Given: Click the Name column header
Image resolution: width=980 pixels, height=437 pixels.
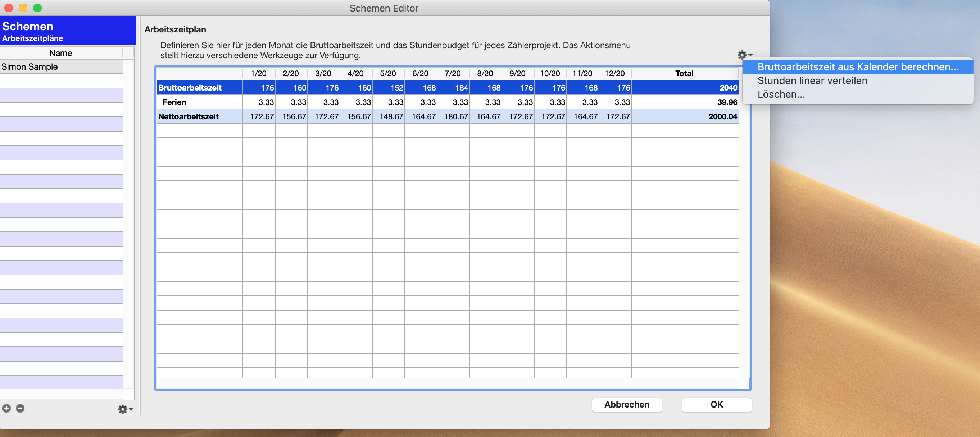Looking at the screenshot, I should point(61,53).
